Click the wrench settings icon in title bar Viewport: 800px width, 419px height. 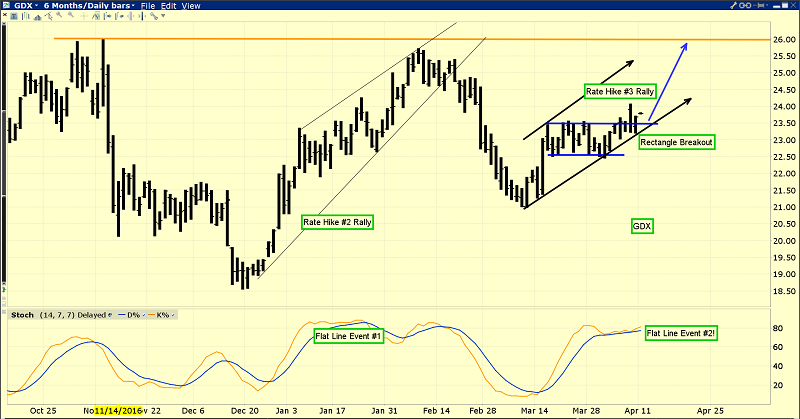click(733, 6)
